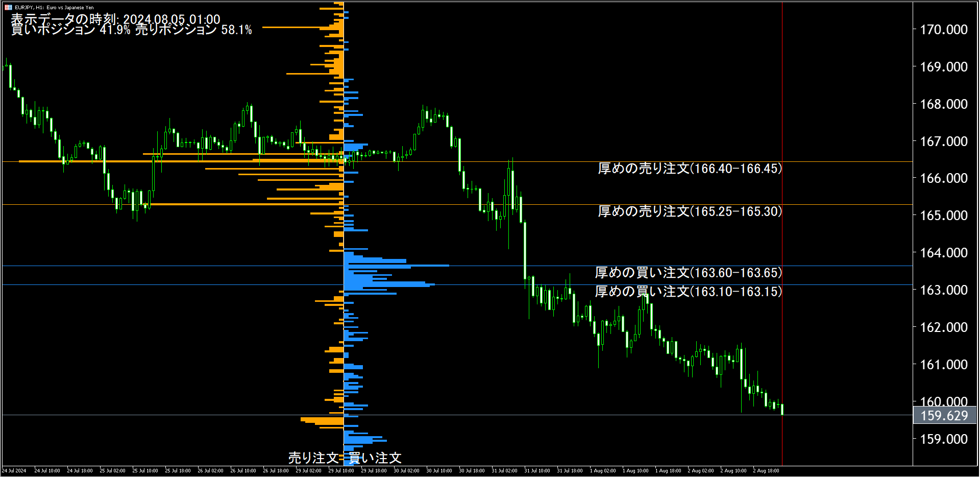This screenshot has width=980, height=477.
Task: Click the 163.000 price scale value
Action: 944,290
